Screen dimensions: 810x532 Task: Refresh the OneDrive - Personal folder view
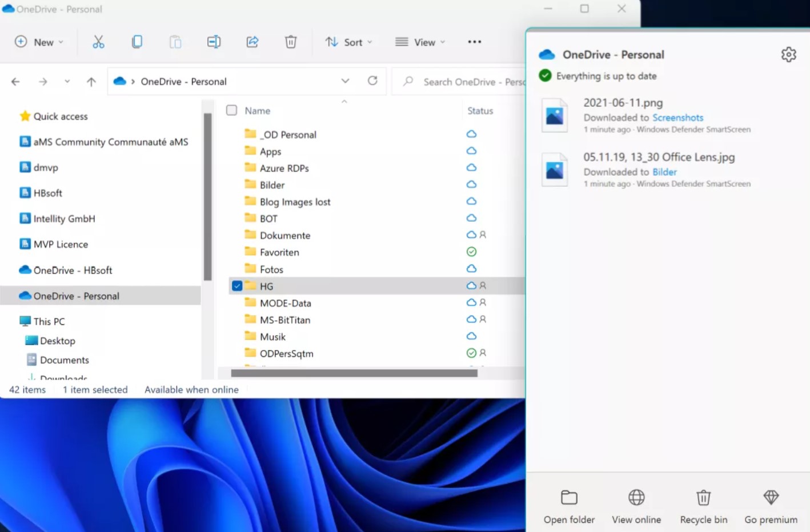click(x=372, y=80)
